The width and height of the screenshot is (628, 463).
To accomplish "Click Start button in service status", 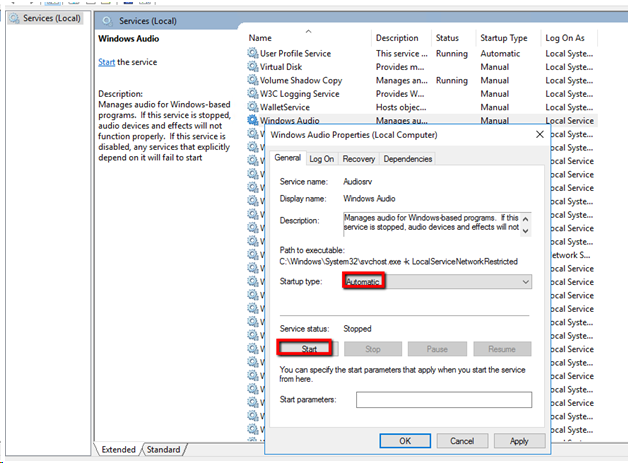I will tap(309, 349).
